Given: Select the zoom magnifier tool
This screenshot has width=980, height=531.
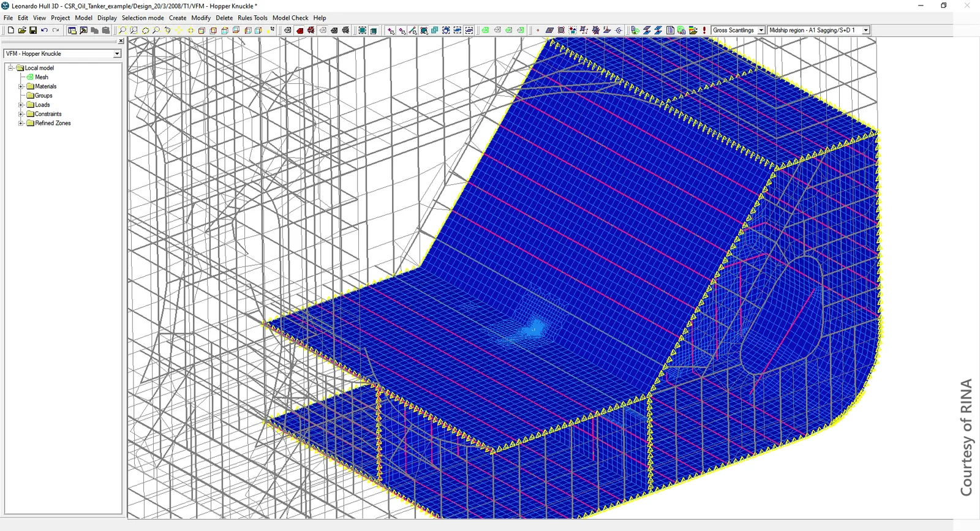Looking at the screenshot, I should [x=123, y=30].
